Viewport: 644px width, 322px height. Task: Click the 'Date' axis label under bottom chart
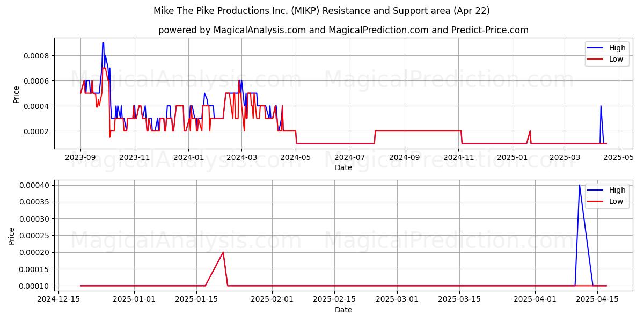pyautogui.click(x=343, y=310)
